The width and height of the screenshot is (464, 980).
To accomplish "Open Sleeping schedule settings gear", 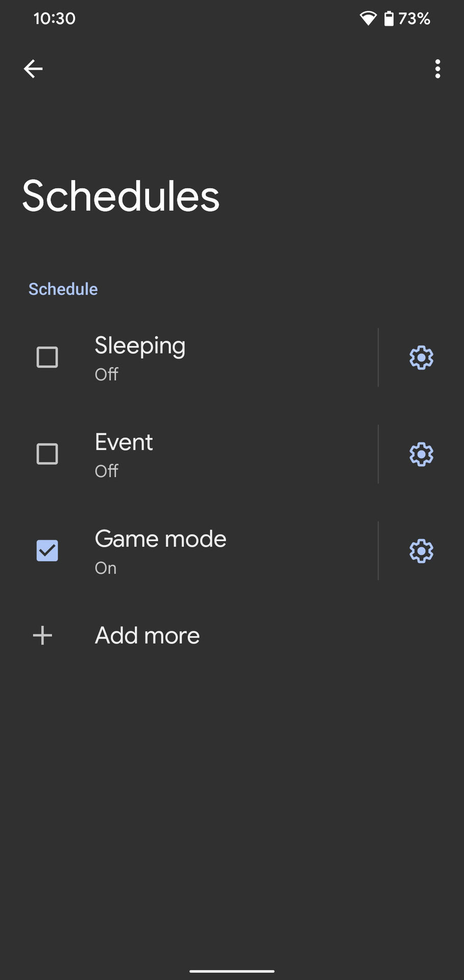I will point(421,357).
